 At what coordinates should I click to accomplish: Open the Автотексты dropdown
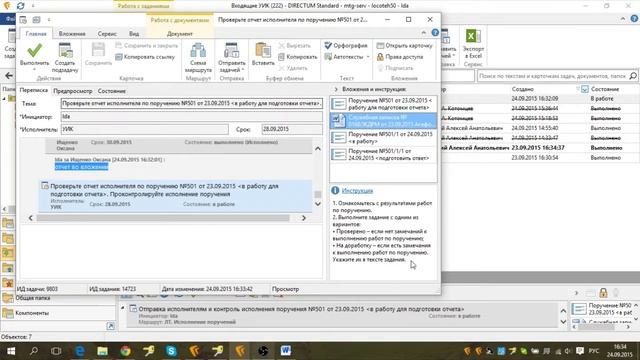click(347, 57)
